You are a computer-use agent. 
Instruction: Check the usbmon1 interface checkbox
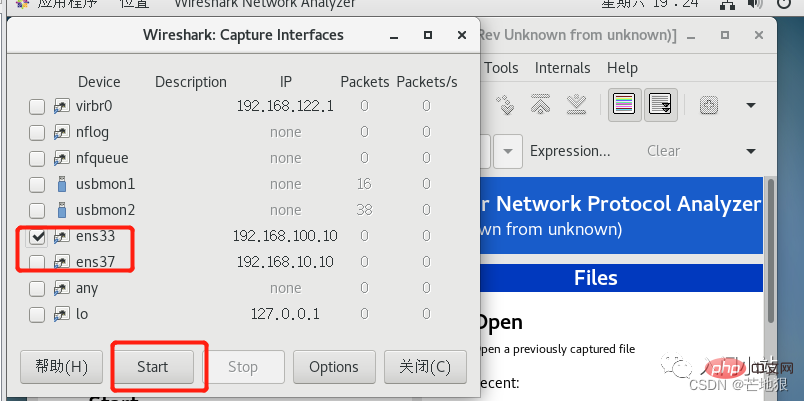click(x=37, y=185)
